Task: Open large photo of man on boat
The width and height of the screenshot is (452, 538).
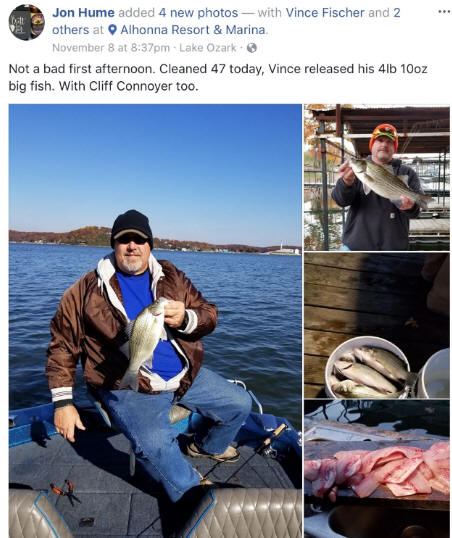Action: 155,321
